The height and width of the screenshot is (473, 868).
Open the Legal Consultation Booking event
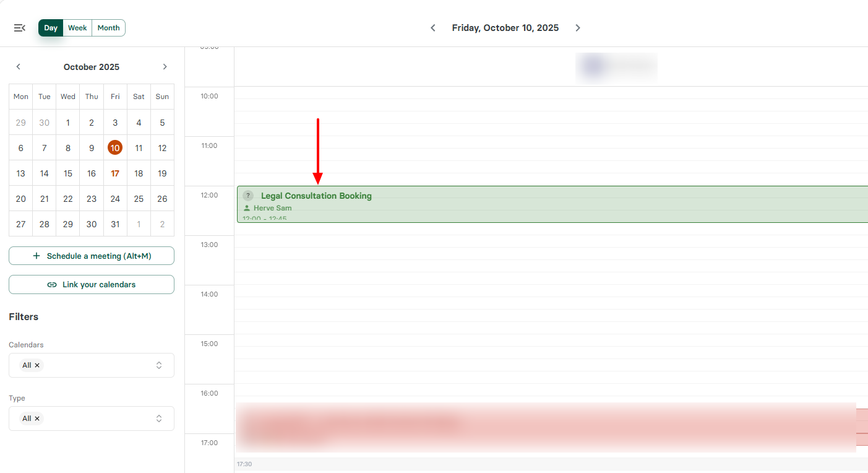pyautogui.click(x=495, y=204)
